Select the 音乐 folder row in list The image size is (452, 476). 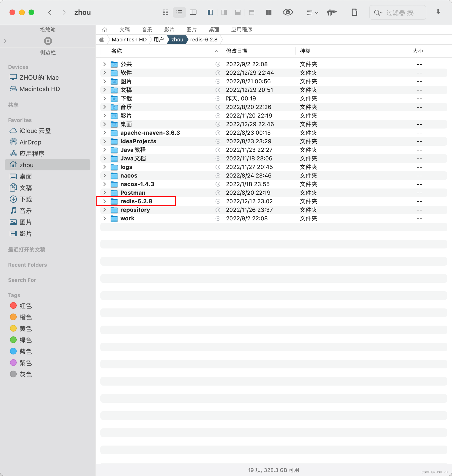[x=274, y=107]
